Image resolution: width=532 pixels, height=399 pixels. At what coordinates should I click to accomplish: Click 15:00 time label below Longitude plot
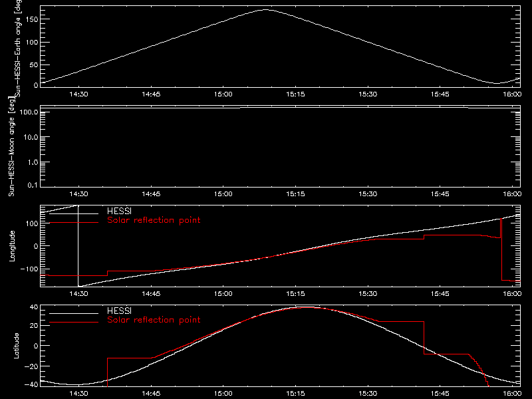point(223,293)
